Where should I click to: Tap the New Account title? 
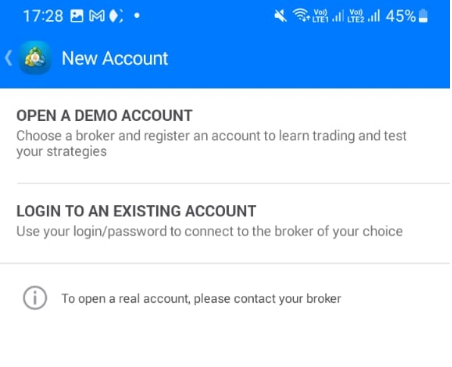point(115,58)
